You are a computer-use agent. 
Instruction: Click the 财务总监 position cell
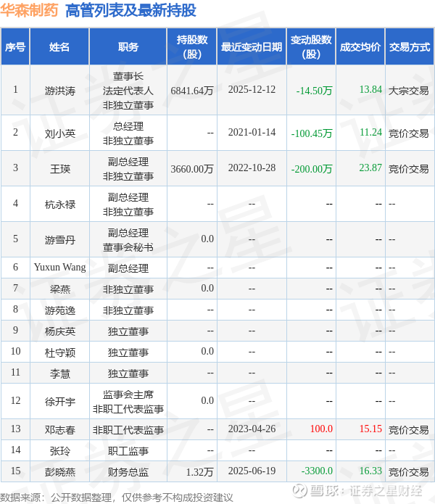tap(128, 472)
